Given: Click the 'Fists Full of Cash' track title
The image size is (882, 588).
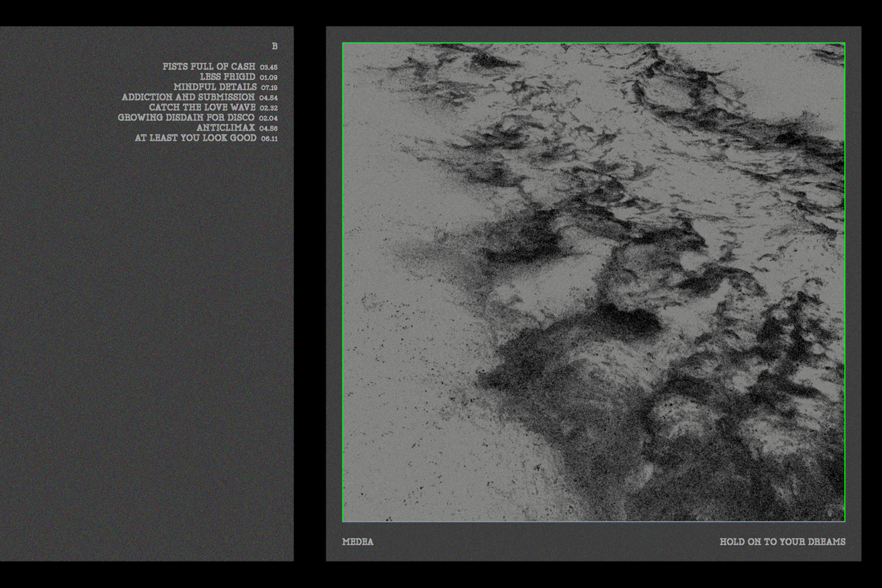Looking at the screenshot, I should pos(209,67).
